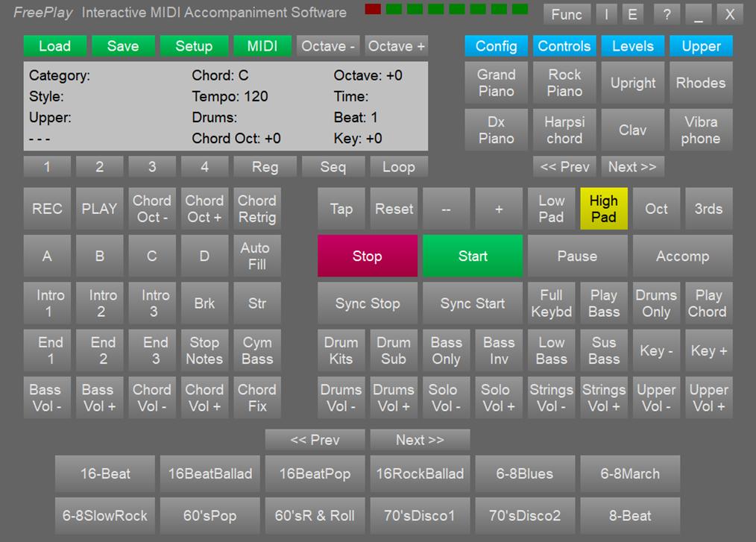The height and width of the screenshot is (542, 756).
Task: Increase tempo using the + button
Action: (x=499, y=209)
